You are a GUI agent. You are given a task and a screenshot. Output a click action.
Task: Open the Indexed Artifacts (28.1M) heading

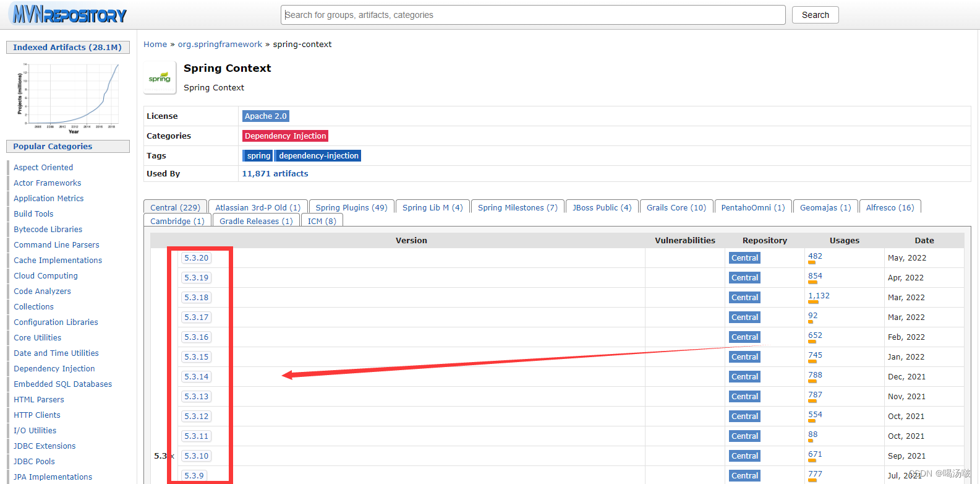pos(68,47)
